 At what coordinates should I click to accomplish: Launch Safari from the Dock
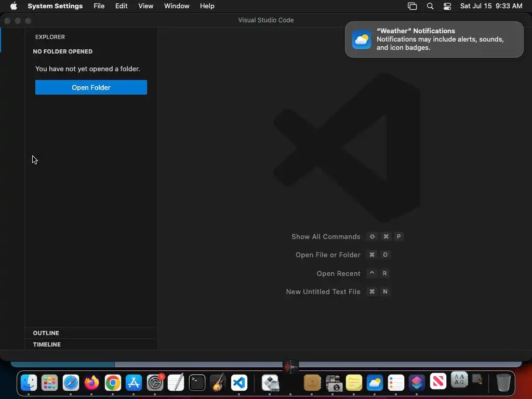click(71, 383)
